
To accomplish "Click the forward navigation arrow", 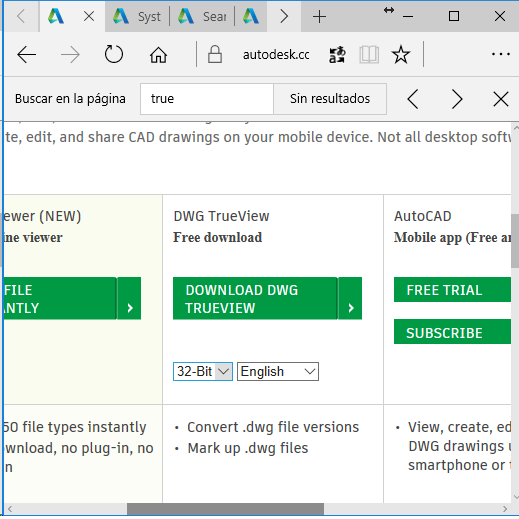I will [x=70, y=54].
